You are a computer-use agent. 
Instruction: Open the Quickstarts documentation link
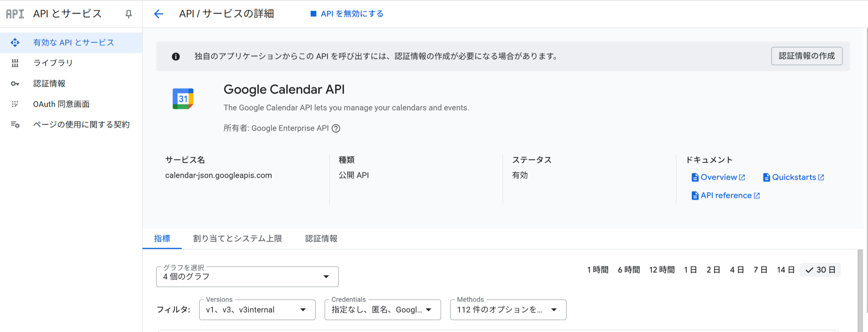tap(794, 177)
